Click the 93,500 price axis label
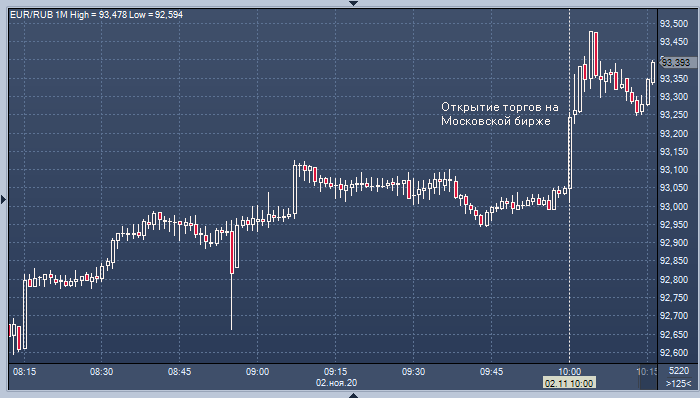 tap(674, 24)
